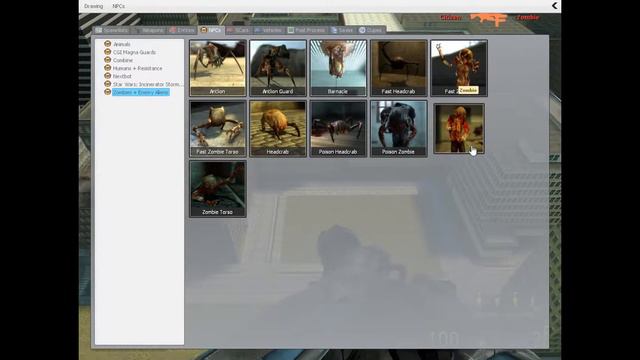
Task: Go to the Vehicles tab
Action: pyautogui.click(x=268, y=30)
